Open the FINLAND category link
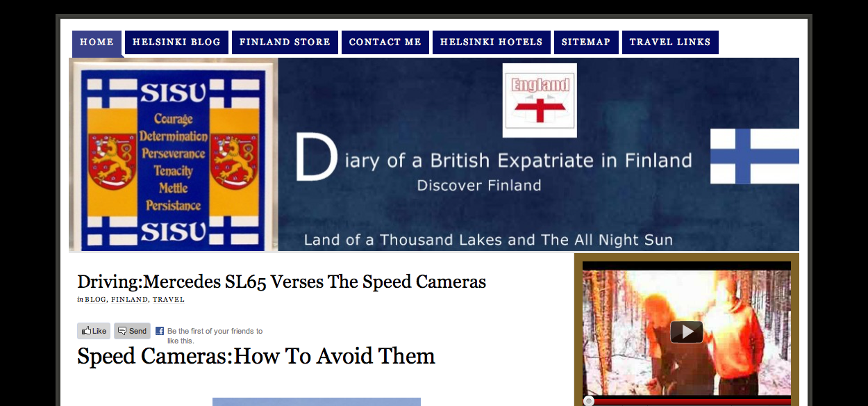868x406 pixels. click(x=129, y=300)
